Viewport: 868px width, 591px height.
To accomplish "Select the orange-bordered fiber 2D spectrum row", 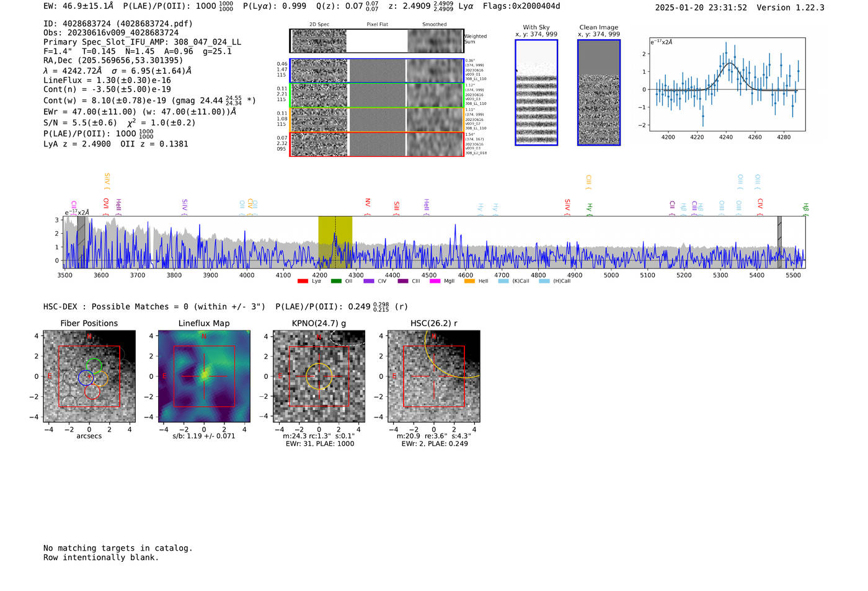I will pos(376,120).
